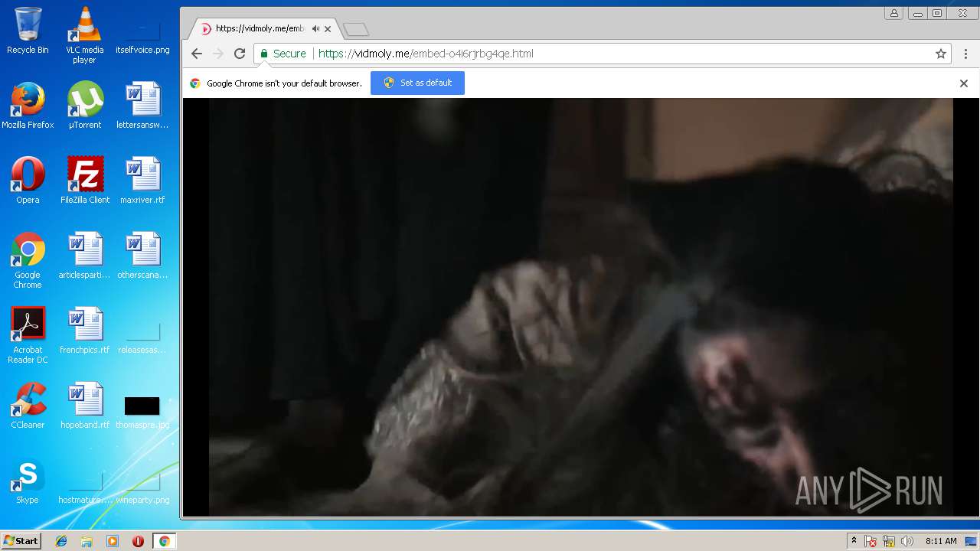Select the lettersansw document icon
Viewport: 980px width, 551px height.
point(142,106)
